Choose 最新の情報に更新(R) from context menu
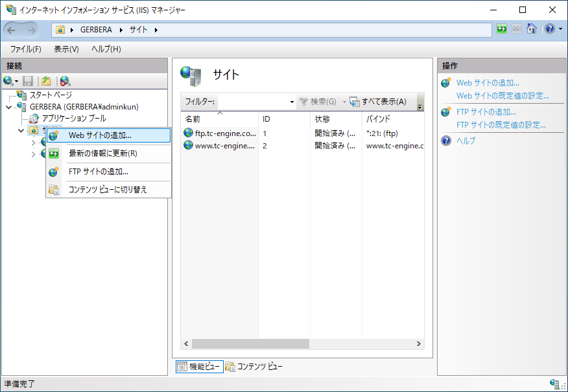The width and height of the screenshot is (568, 392). tap(108, 154)
